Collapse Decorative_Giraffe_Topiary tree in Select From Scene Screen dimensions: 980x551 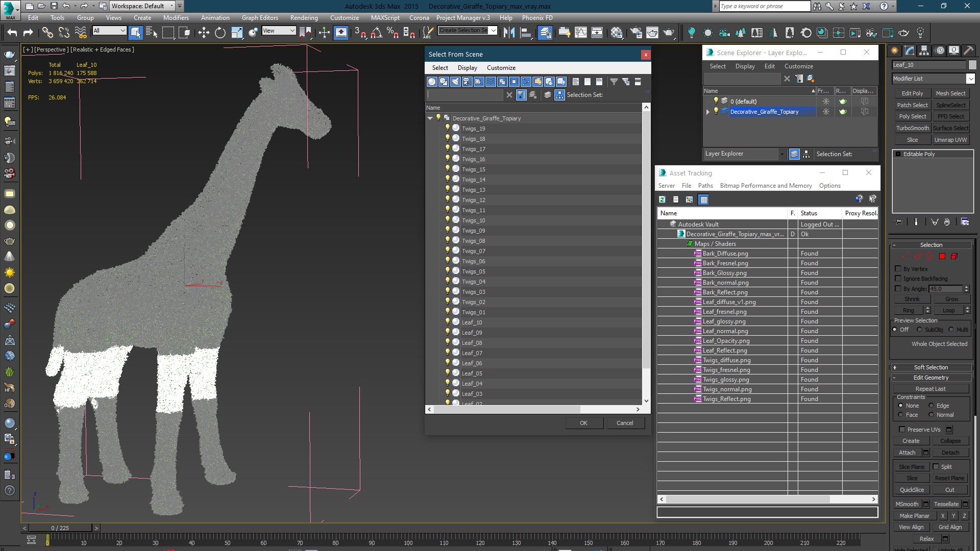tap(430, 118)
